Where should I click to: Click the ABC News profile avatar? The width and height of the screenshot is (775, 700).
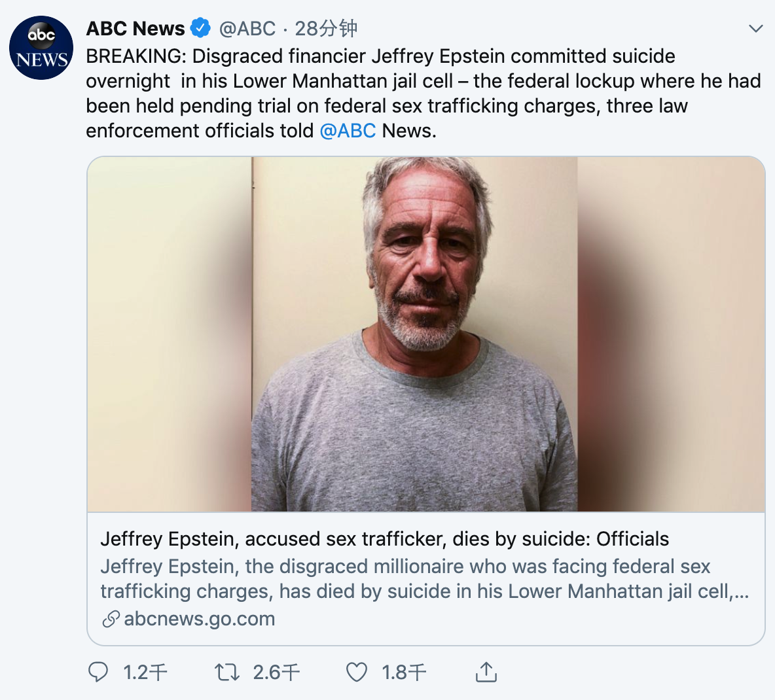(41, 48)
